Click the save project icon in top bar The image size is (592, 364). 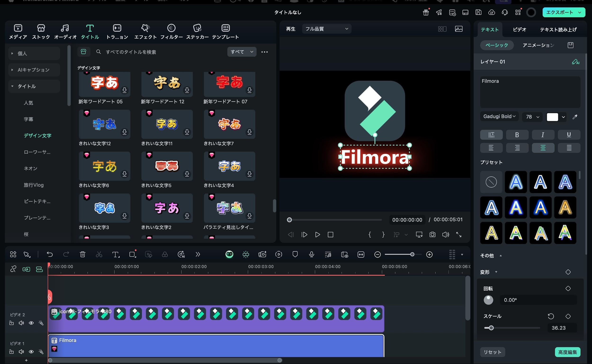(478, 12)
